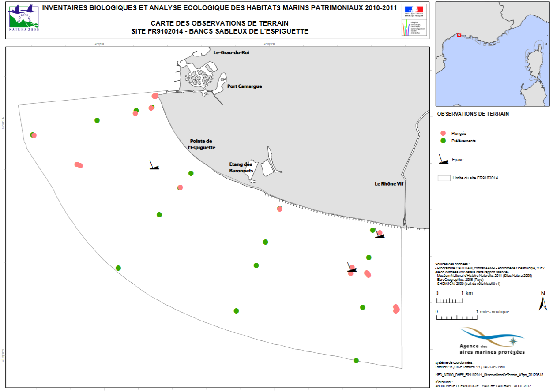Click the Natura 2000 logo
Screen dimensions: 553x392
pyautogui.click(x=24, y=19)
